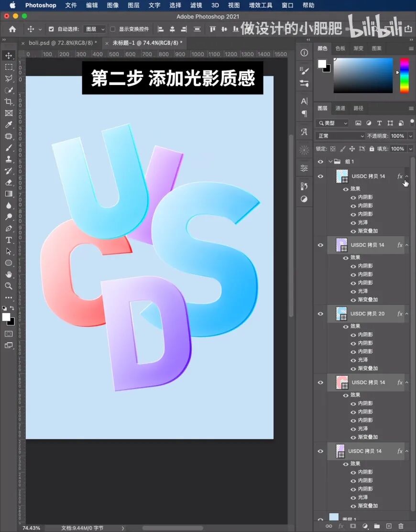
Task: Click the delete layer trash icon
Action: (401, 526)
